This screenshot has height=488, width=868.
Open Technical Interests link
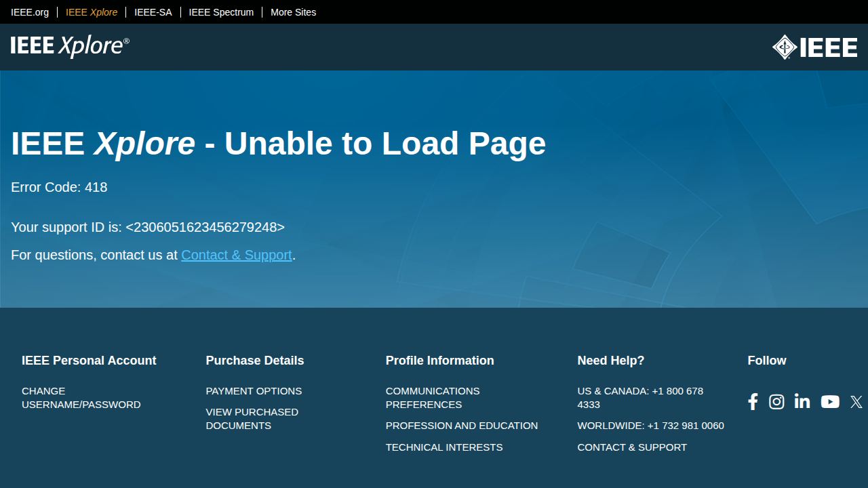pyautogui.click(x=444, y=447)
